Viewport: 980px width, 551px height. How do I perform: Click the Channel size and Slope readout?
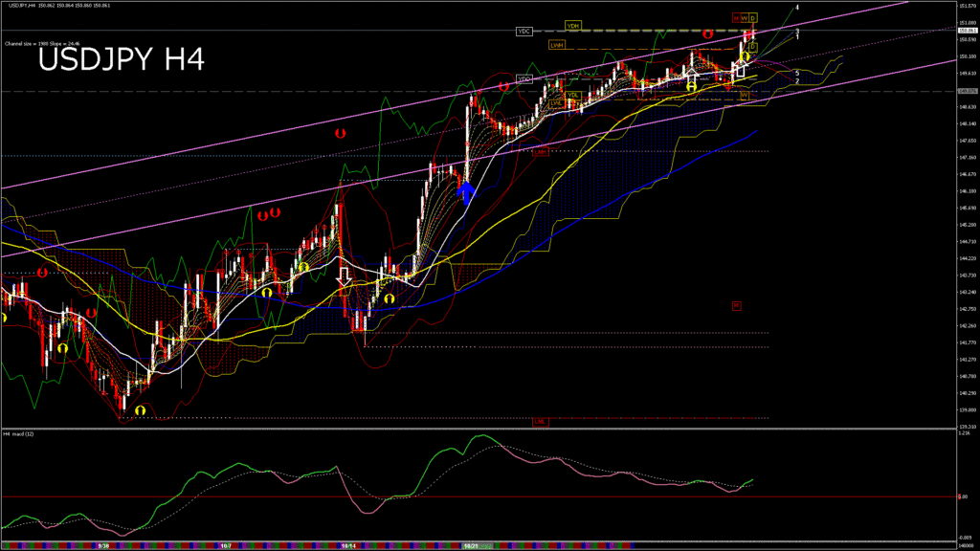coord(42,44)
